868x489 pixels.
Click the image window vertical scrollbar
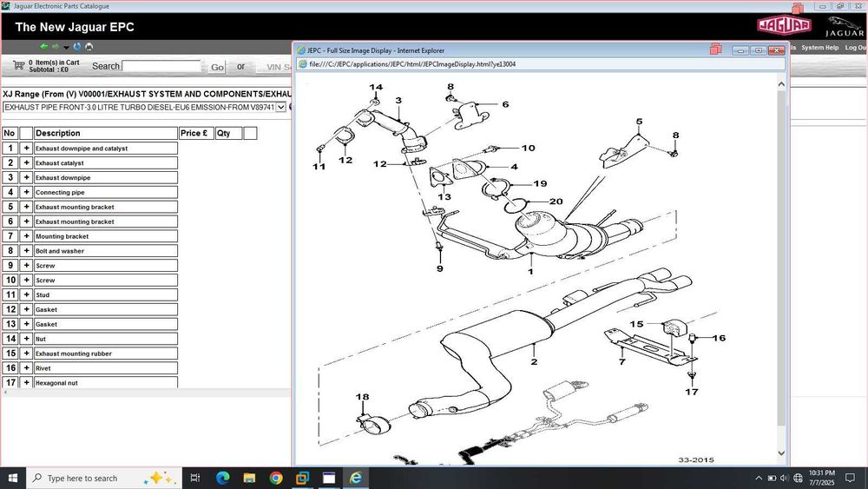[x=782, y=261]
